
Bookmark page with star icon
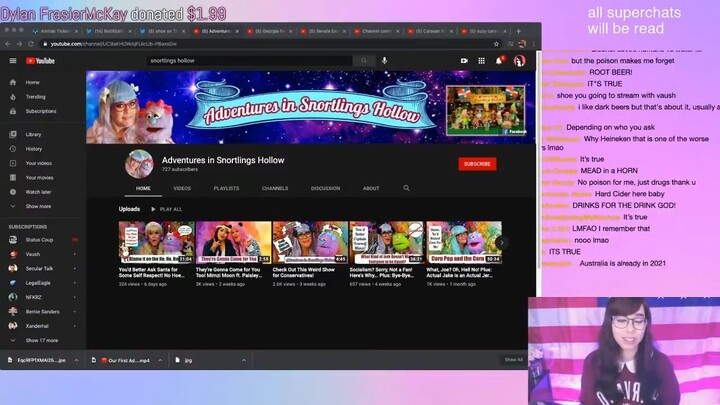click(x=496, y=44)
